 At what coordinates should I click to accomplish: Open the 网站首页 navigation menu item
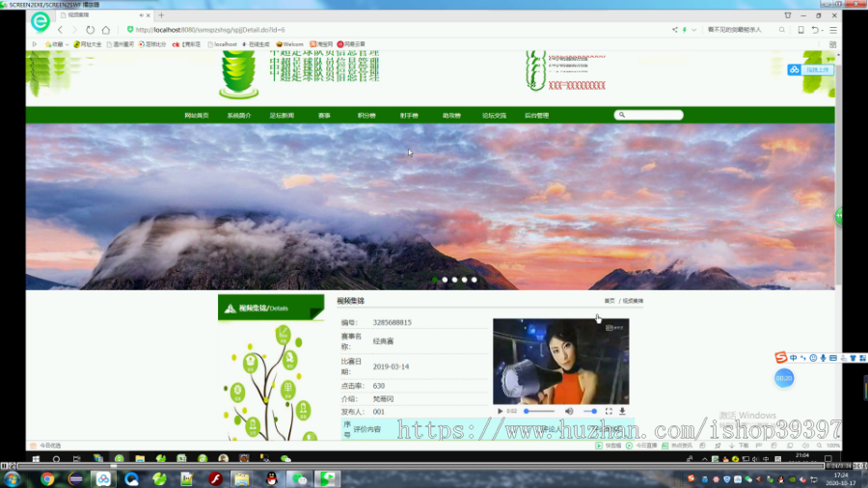point(197,116)
